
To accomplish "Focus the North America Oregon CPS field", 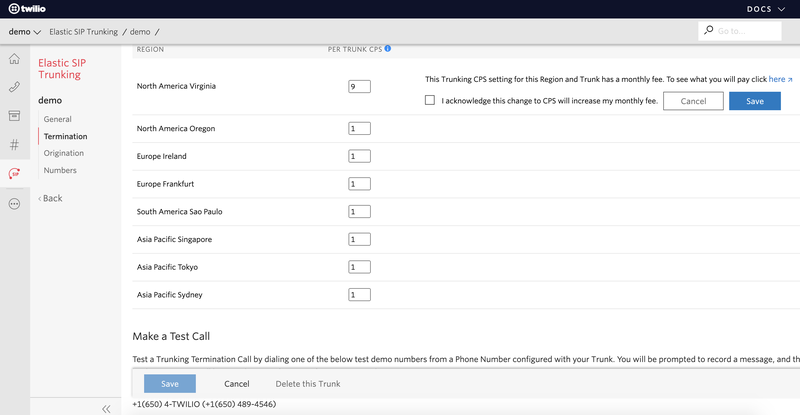I will 360,129.
